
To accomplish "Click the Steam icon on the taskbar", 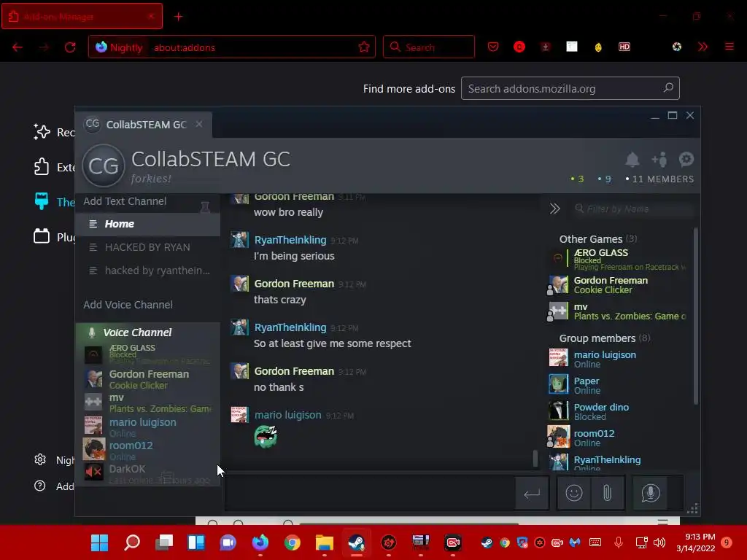I will pyautogui.click(x=356, y=542).
